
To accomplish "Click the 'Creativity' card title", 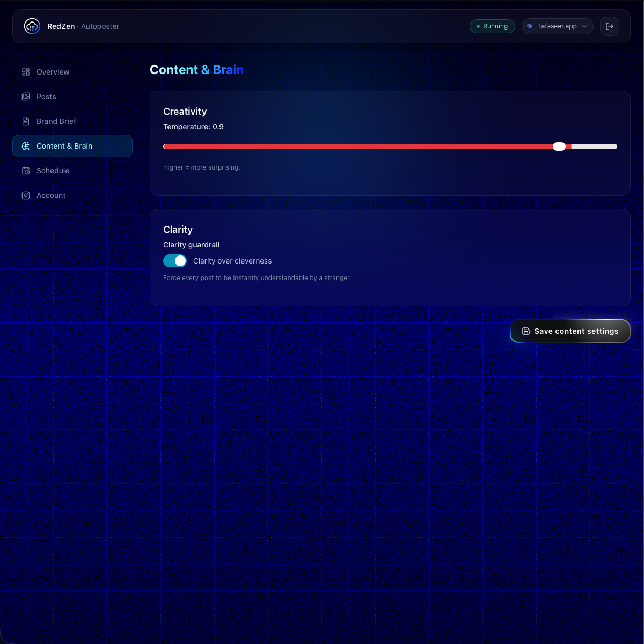I will [185, 112].
